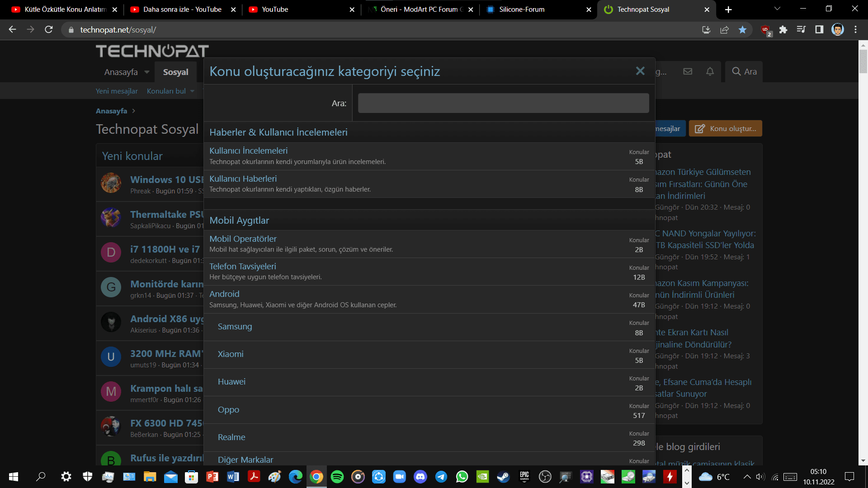Choose the Oppo subcategory
Viewport: 868px width, 488px height.
coord(228,409)
